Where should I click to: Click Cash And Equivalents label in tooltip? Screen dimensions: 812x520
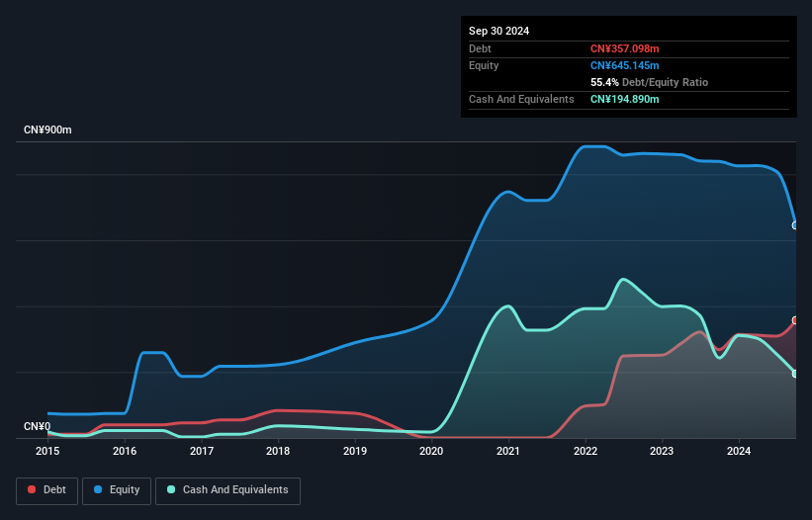pos(521,99)
